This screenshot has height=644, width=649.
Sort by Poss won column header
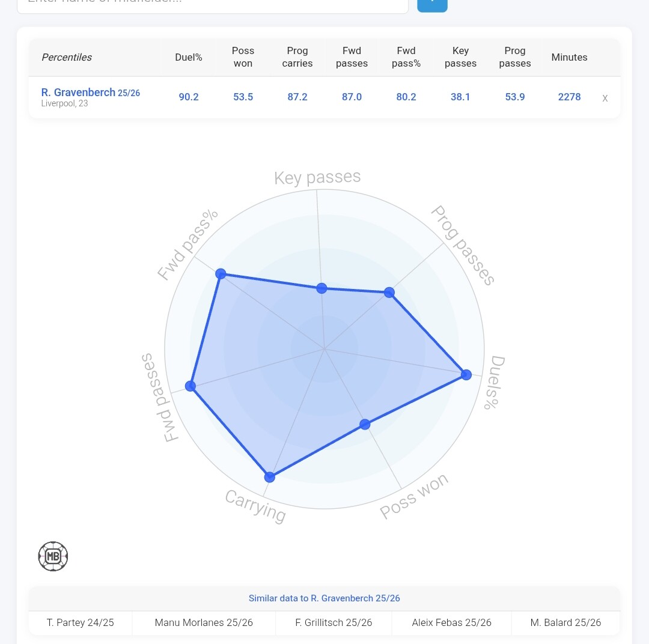point(243,57)
